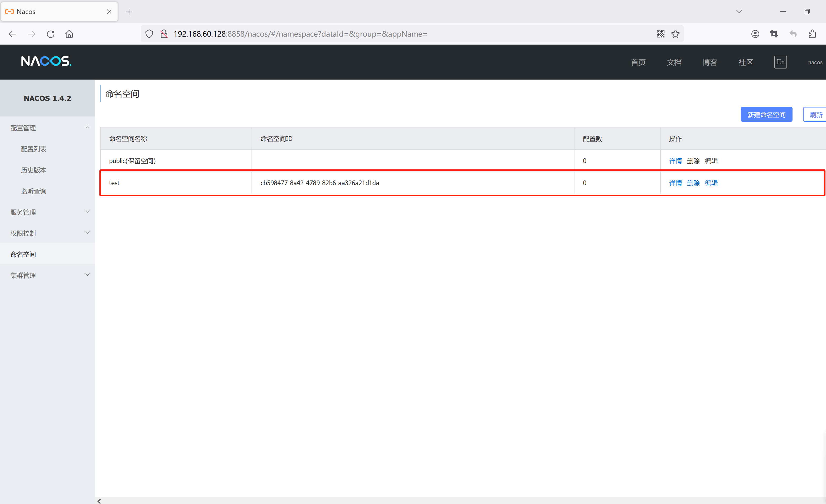Open the list all tabs dropdown
Viewport: 826px width, 504px height.
[739, 11]
